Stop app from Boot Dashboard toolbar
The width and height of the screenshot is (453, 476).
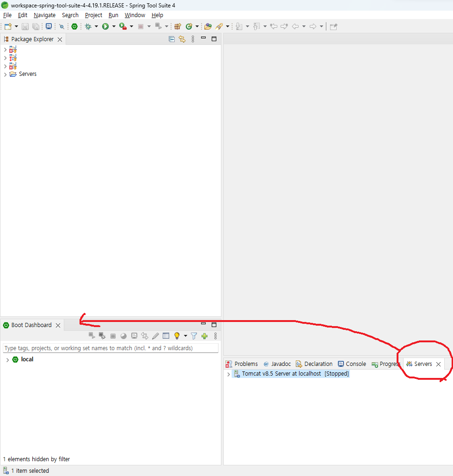(x=113, y=336)
